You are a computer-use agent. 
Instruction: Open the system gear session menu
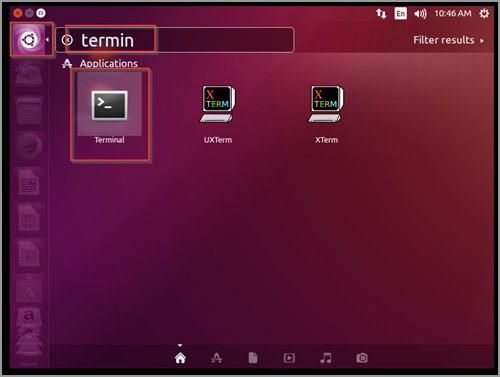[484, 13]
